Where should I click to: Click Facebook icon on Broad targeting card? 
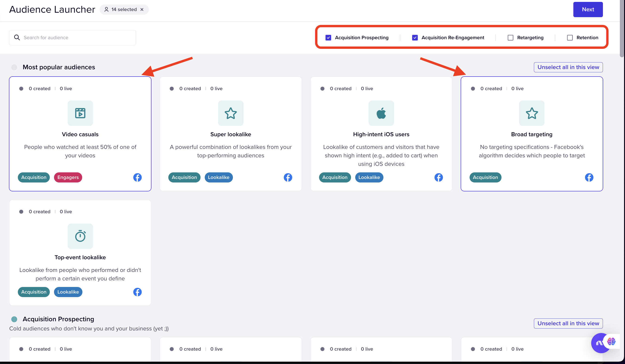pos(589,177)
